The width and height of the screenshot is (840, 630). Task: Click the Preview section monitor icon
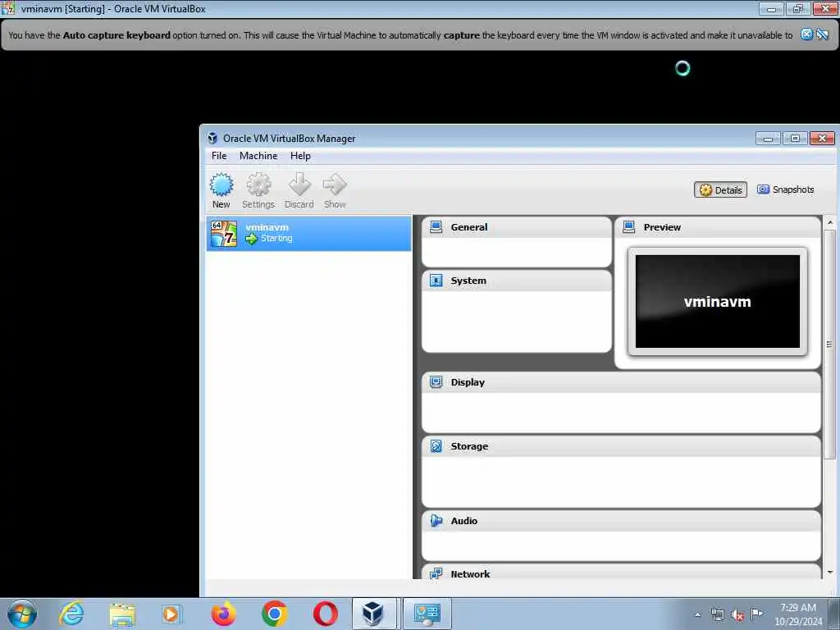[x=629, y=227]
